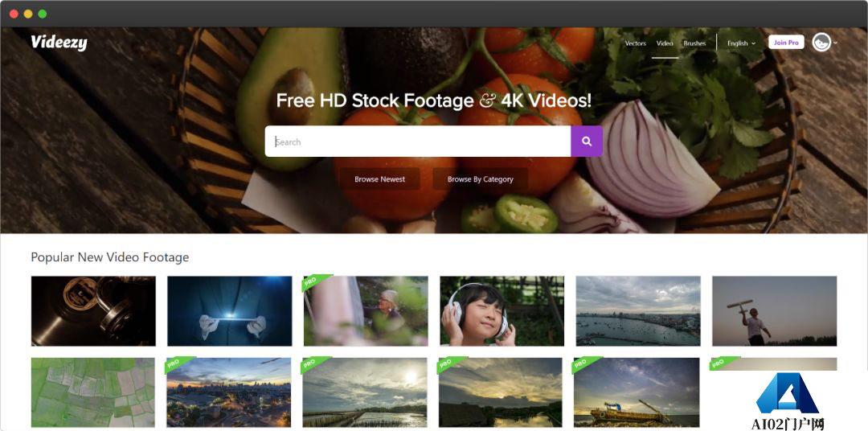Focus the Search input field
868x431 pixels.
[417, 142]
